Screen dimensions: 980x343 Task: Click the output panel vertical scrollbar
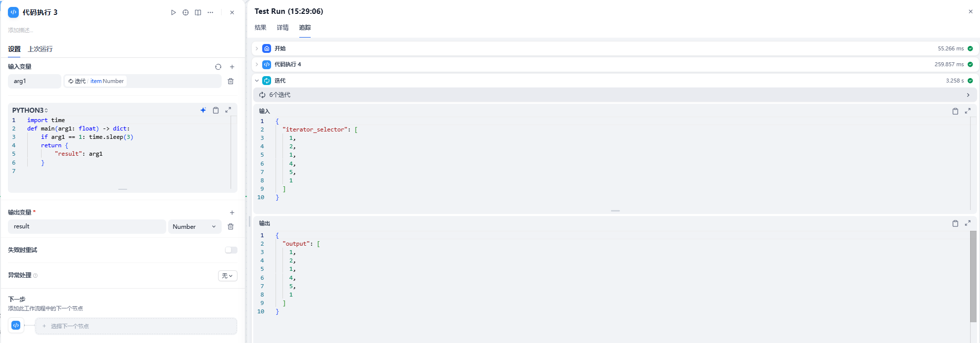point(973,276)
